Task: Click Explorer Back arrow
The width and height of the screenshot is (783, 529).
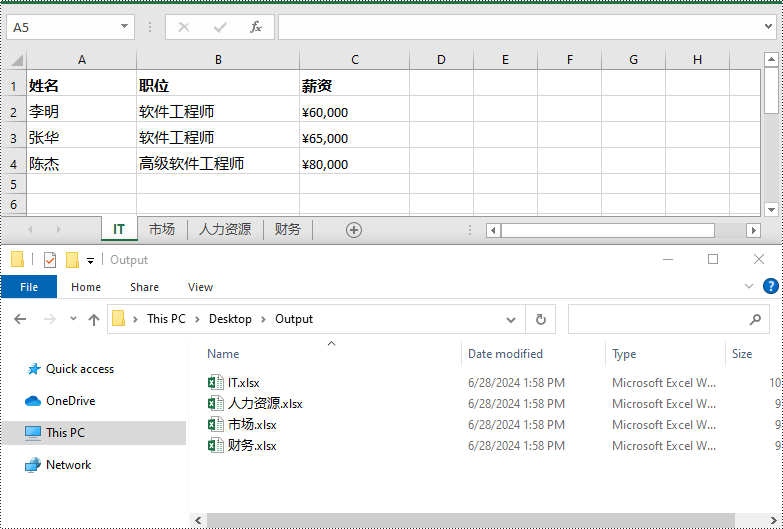Action: click(20, 319)
